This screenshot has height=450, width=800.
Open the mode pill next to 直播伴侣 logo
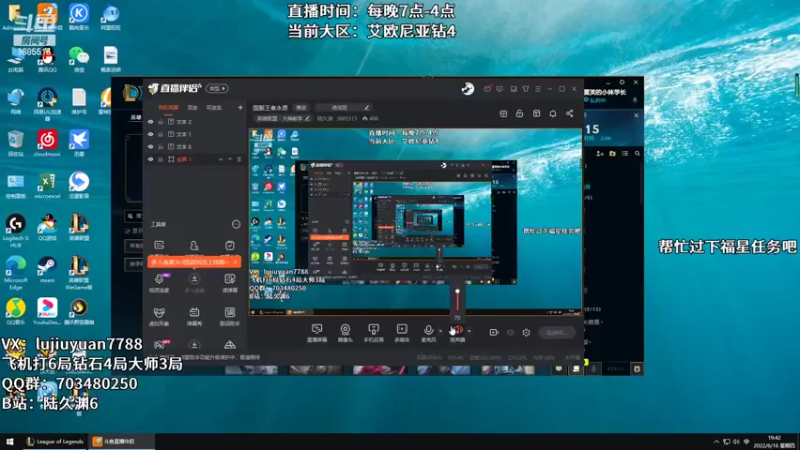pyautogui.click(x=217, y=88)
